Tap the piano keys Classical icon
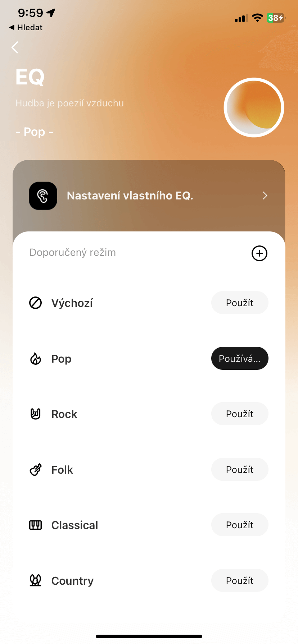Image resolution: width=298 pixels, height=644 pixels. pyautogui.click(x=35, y=525)
